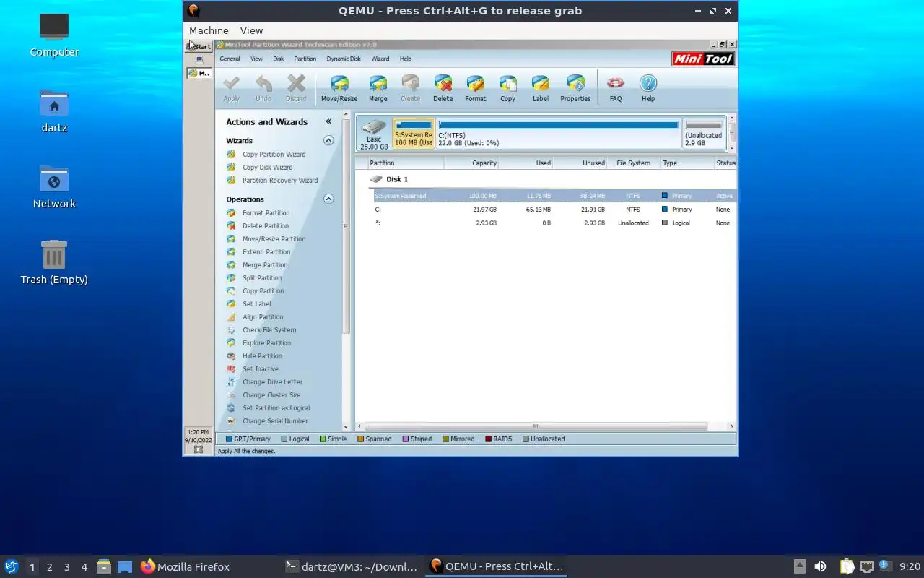
Task: Launch Partition Recovery Wizard
Action: point(280,181)
